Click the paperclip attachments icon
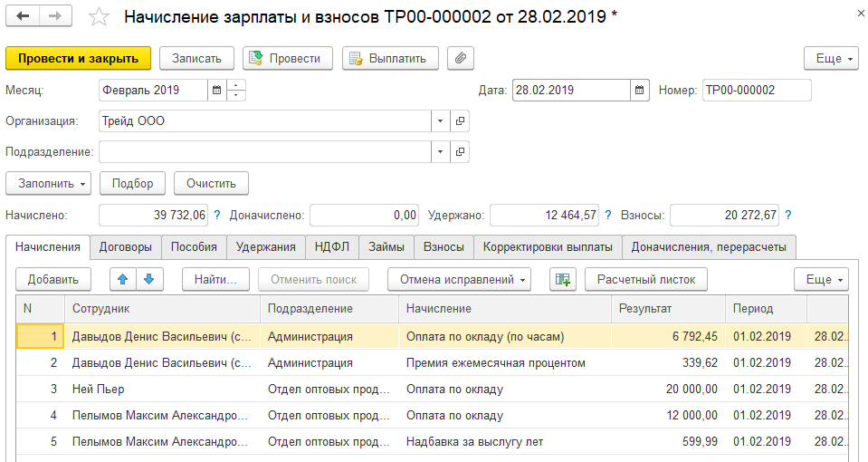The image size is (868, 462). coord(461,58)
